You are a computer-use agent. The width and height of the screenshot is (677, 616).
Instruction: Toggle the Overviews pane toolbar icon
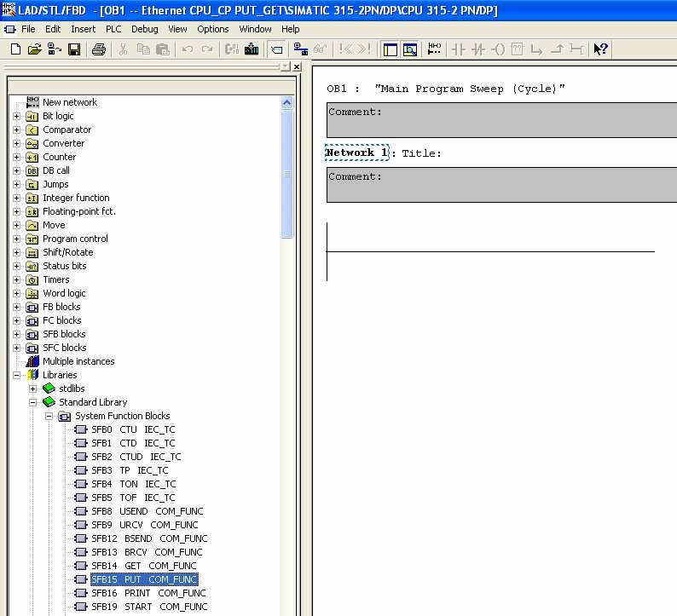tap(390, 49)
